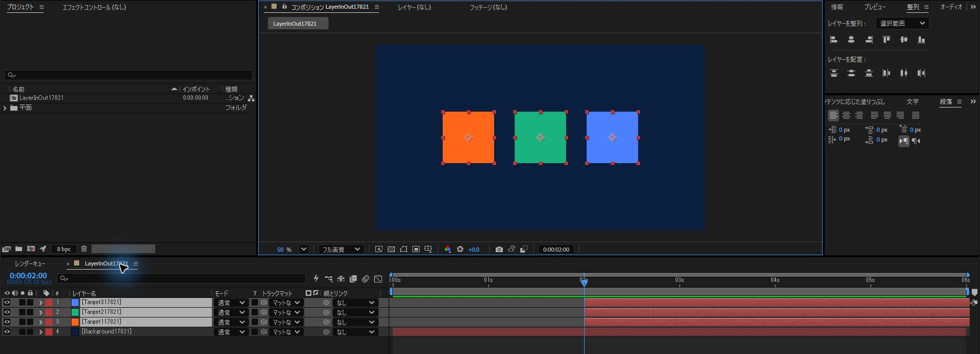980x354 pixels.
Task: Enable motion blur switch in timeline toolbar
Action: 366,279
